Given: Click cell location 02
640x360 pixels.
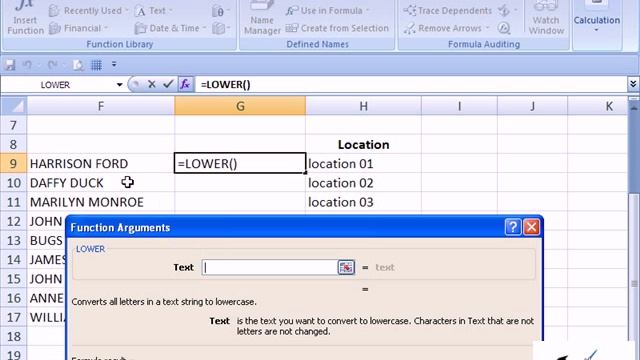Looking at the screenshot, I should (363, 183).
